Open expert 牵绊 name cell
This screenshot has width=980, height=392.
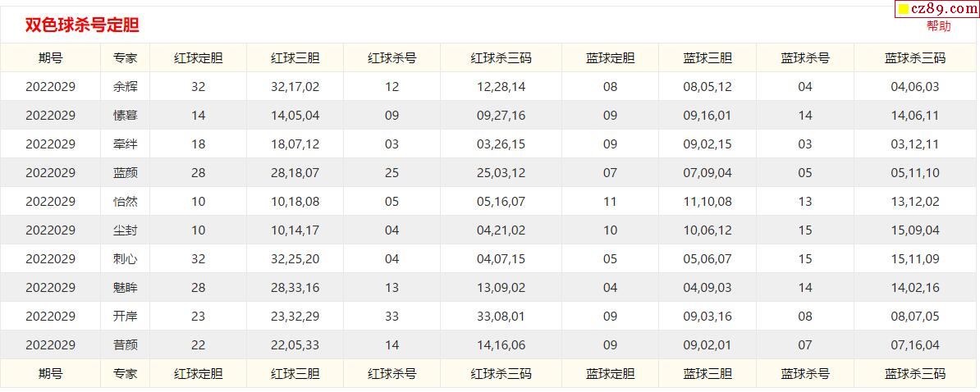click(x=125, y=144)
